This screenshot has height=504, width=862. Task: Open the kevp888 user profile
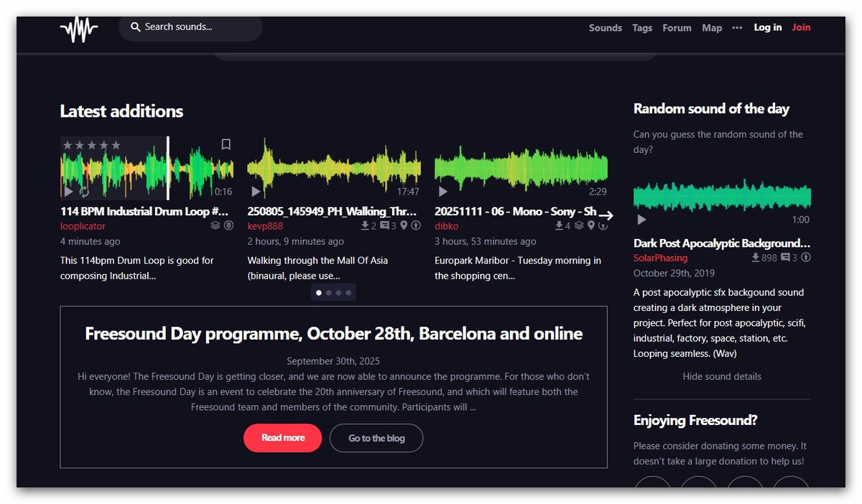265,226
